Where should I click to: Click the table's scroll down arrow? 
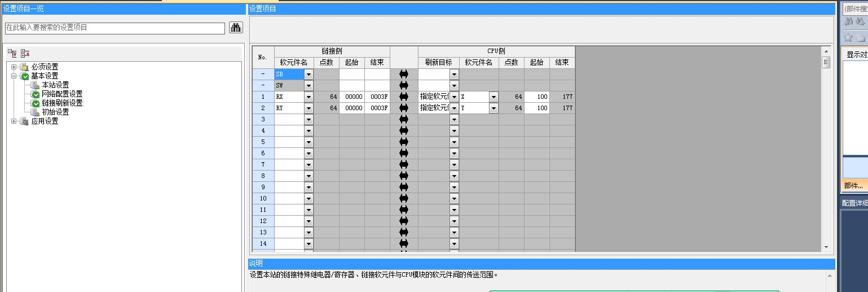click(x=826, y=247)
